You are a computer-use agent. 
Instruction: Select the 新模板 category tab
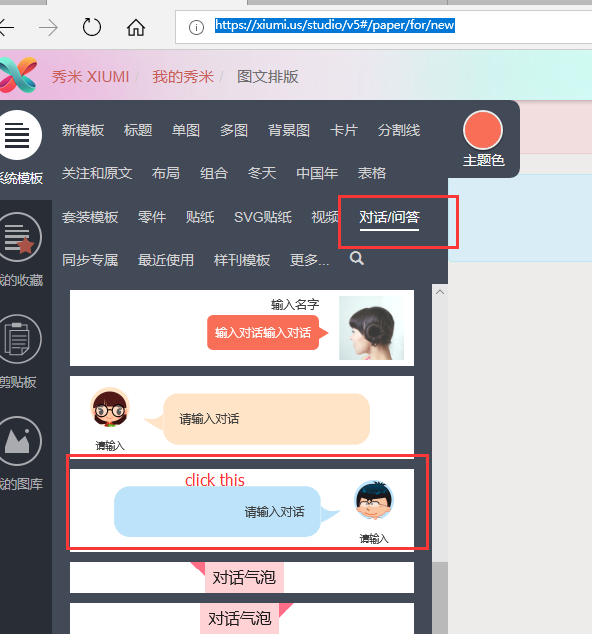point(83,130)
